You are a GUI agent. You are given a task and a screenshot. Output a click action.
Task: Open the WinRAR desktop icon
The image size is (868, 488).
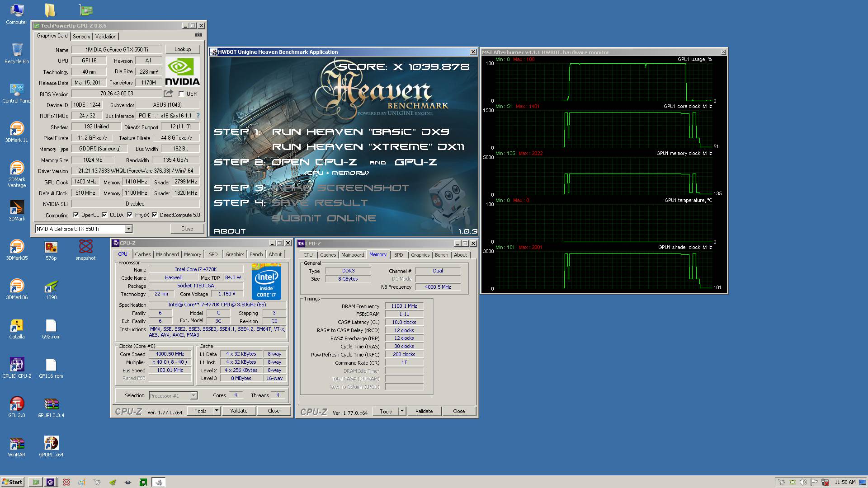pyautogui.click(x=17, y=446)
